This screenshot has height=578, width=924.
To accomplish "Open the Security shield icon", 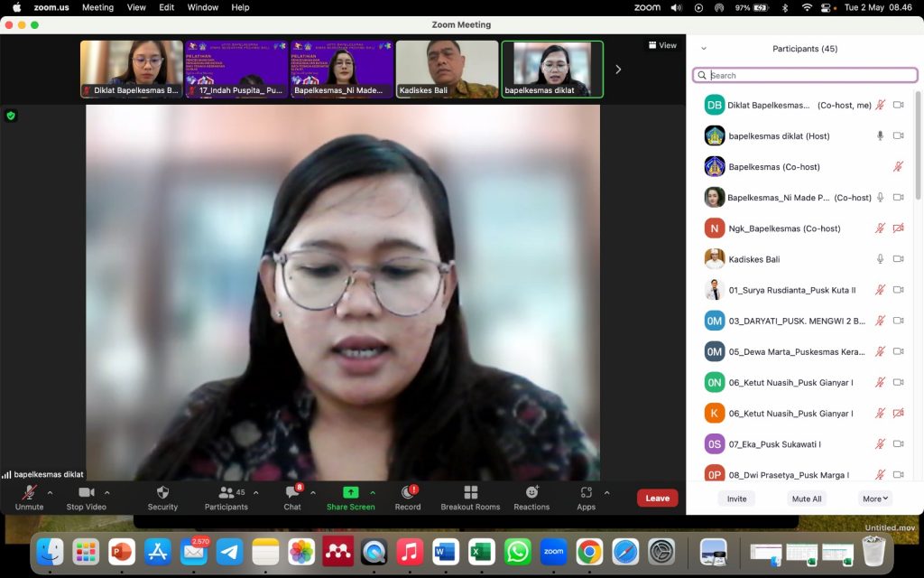I will [x=162, y=493].
